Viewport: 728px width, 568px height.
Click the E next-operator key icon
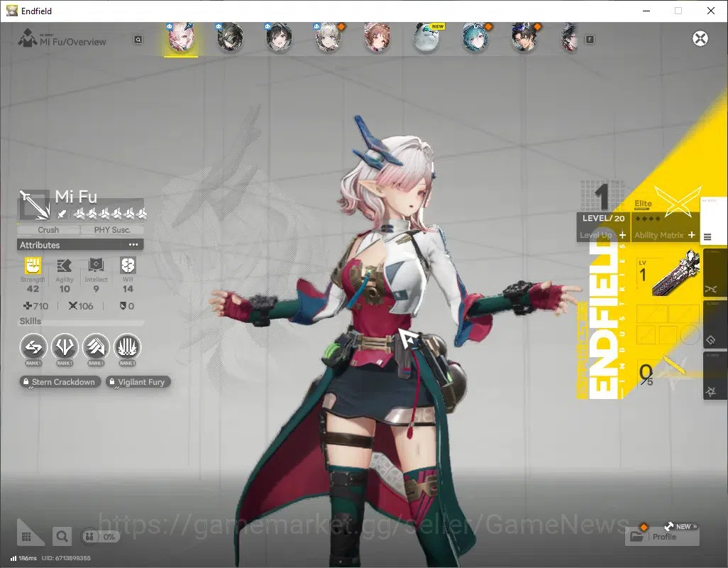tap(590, 40)
